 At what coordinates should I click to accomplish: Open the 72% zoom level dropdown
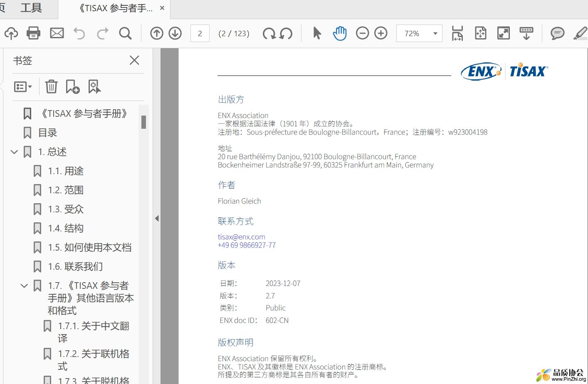(435, 34)
